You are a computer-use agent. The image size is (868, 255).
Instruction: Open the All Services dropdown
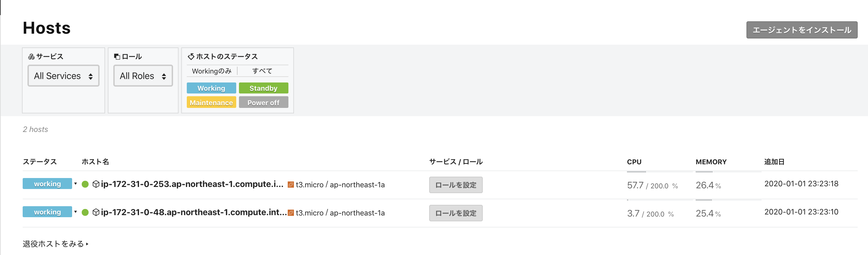(64, 76)
